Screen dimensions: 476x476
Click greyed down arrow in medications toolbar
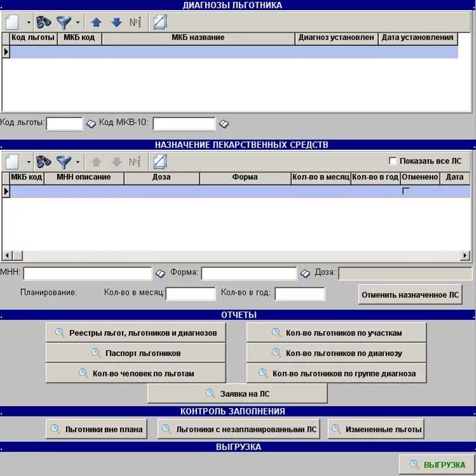pos(117,162)
